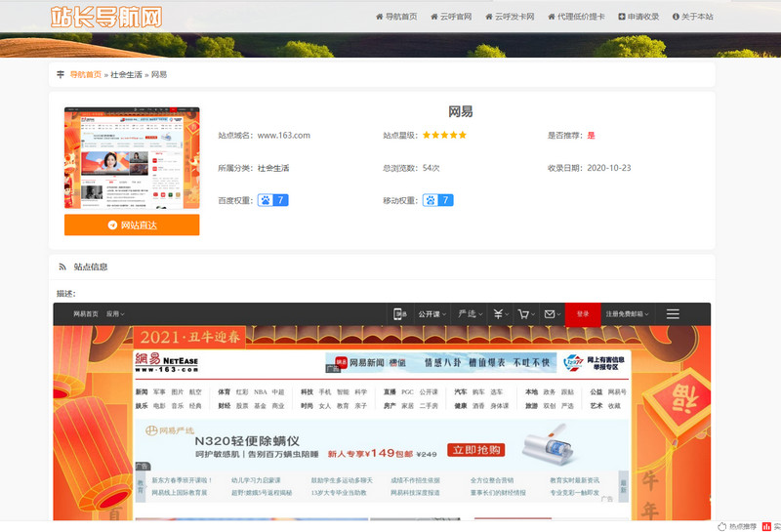Click the 网易严选 logo in the ad
Viewport: 781px width, 532px height.
(169, 430)
